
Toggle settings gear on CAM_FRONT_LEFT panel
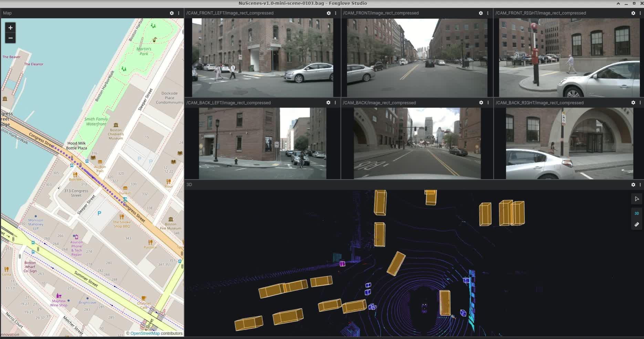329,13
